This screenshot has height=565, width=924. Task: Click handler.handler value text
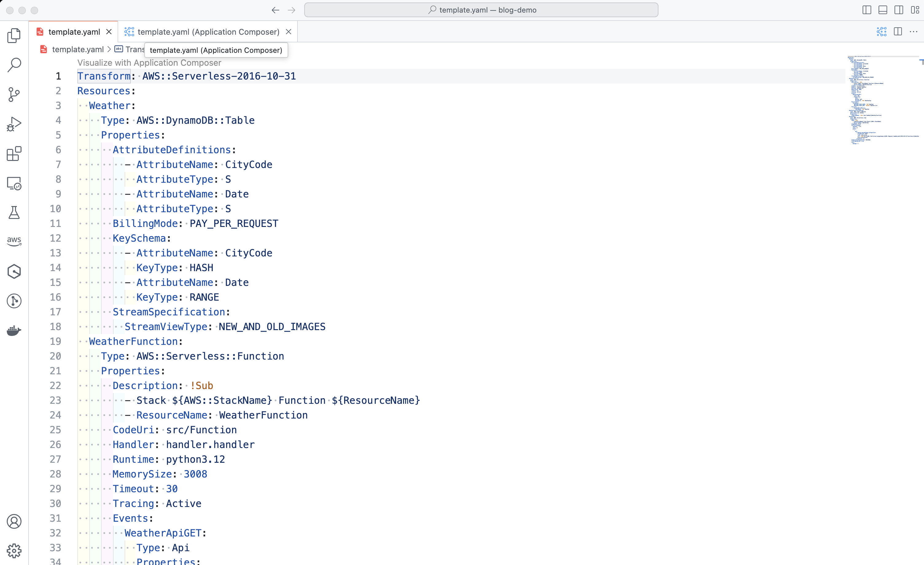(210, 445)
